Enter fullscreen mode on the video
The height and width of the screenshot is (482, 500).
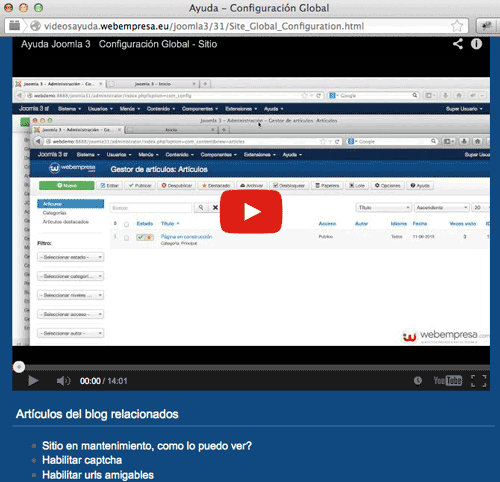tap(479, 381)
